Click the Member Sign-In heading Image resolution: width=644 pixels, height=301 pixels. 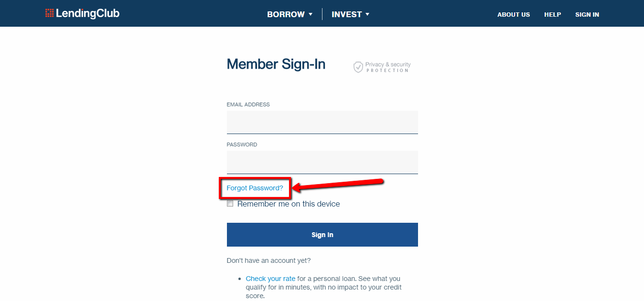(x=276, y=64)
